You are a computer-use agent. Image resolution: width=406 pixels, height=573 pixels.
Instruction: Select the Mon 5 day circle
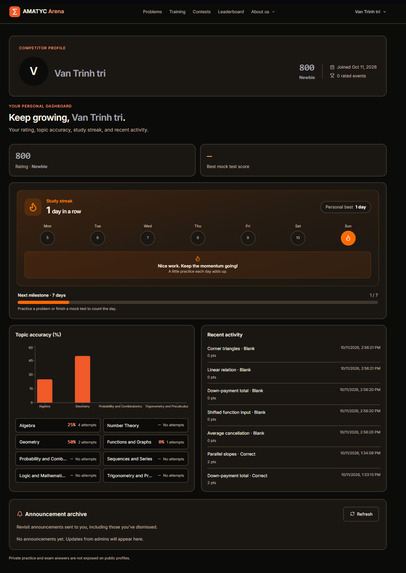[48, 238]
